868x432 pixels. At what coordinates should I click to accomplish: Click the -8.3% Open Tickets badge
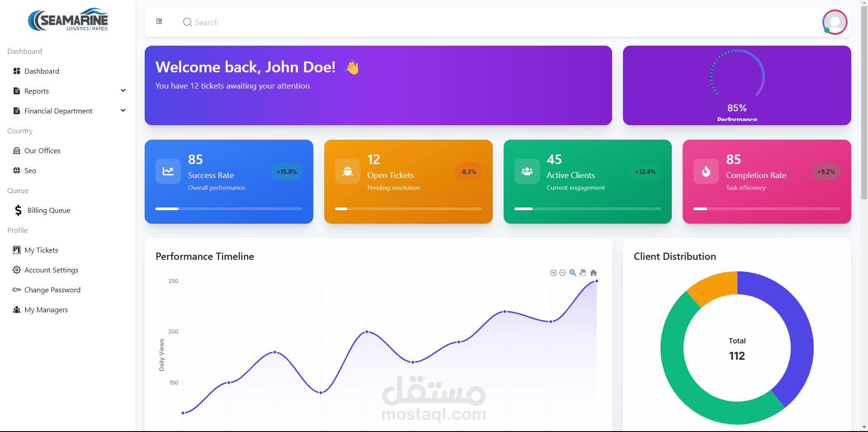(x=468, y=172)
